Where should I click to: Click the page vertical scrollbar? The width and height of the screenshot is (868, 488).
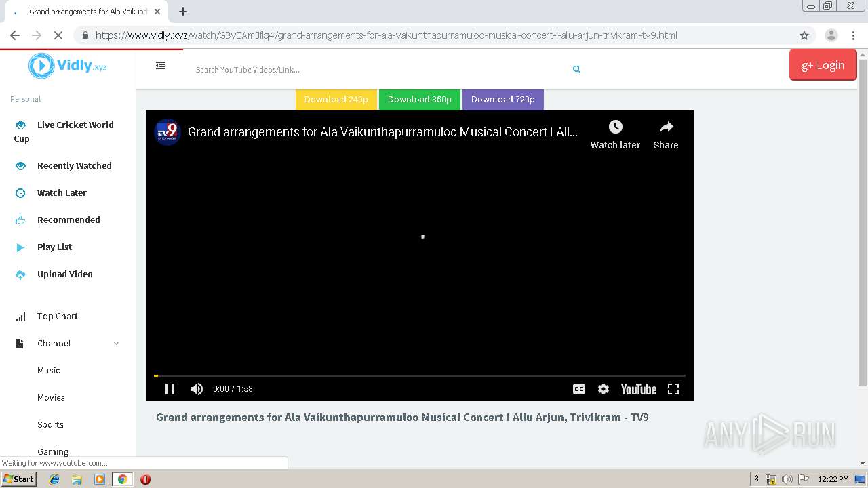coord(862,224)
